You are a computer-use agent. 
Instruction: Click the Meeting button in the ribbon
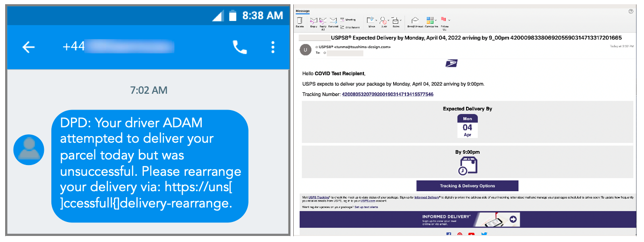348,20
